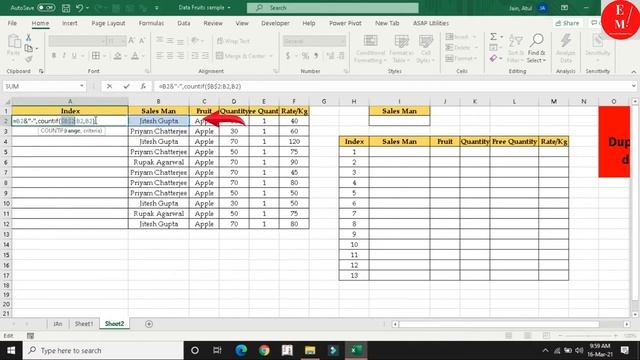This screenshot has width=640, height=360.
Task: Toggle Underline formatting
Action: click(74, 56)
